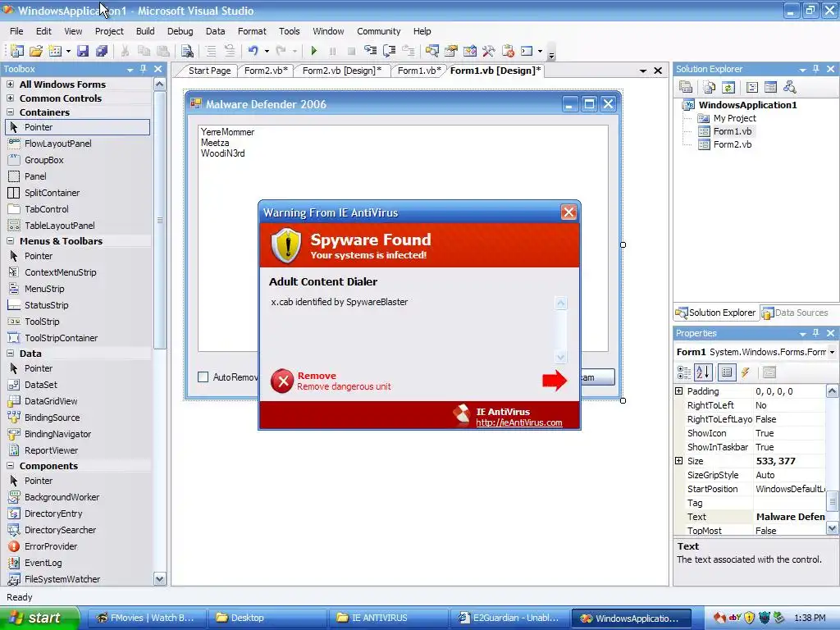This screenshot has width=840, height=630.
Task: Select Form2.vb in Solution Explorer
Action: [x=732, y=144]
